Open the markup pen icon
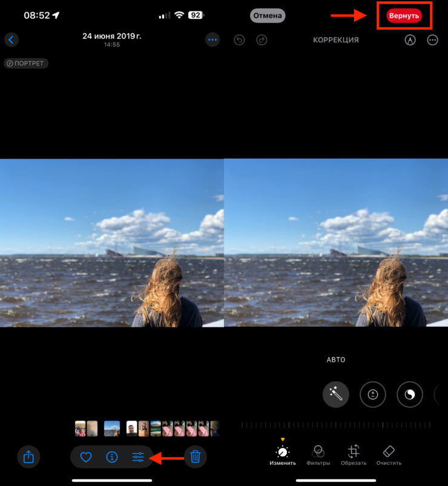 tap(410, 40)
